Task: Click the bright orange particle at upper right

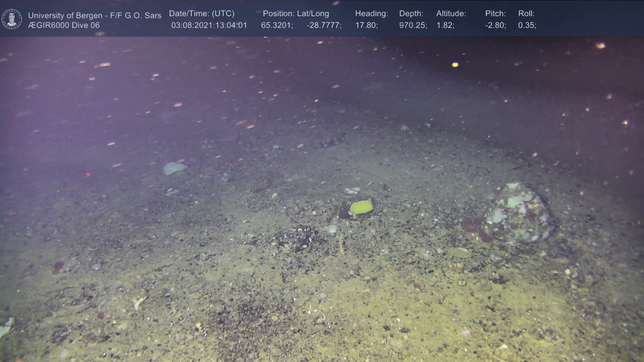Action: click(455, 65)
